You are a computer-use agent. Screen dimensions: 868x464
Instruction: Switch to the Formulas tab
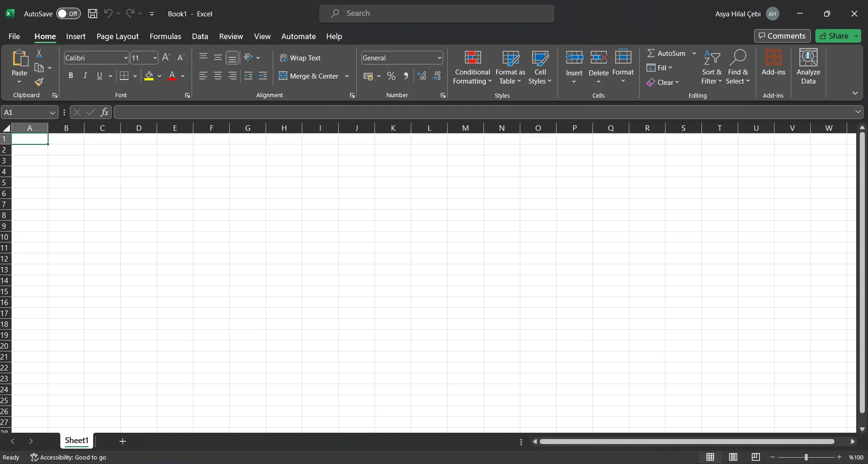(x=165, y=36)
